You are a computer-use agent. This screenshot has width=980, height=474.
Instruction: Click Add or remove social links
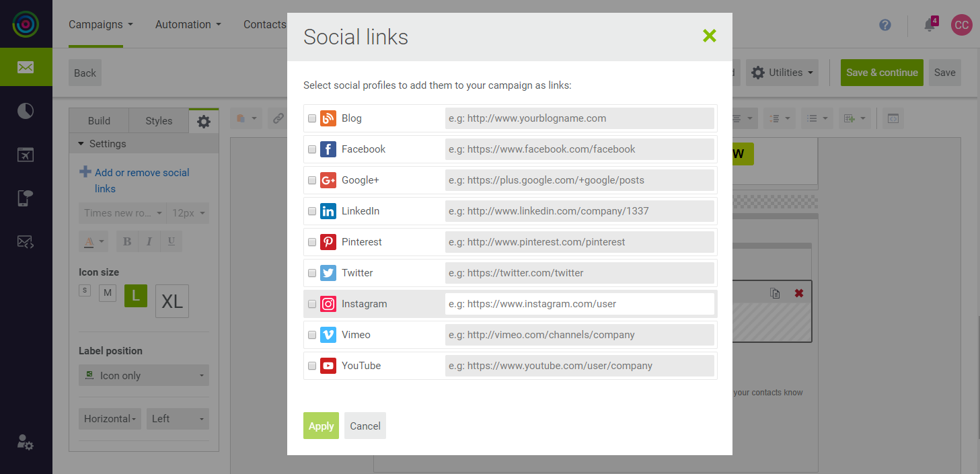point(142,180)
